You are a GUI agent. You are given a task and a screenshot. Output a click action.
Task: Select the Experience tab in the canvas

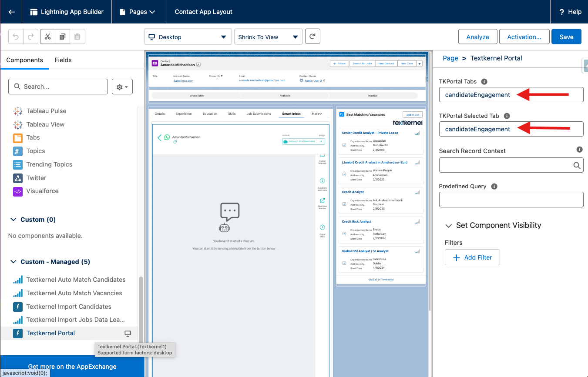[x=184, y=113]
